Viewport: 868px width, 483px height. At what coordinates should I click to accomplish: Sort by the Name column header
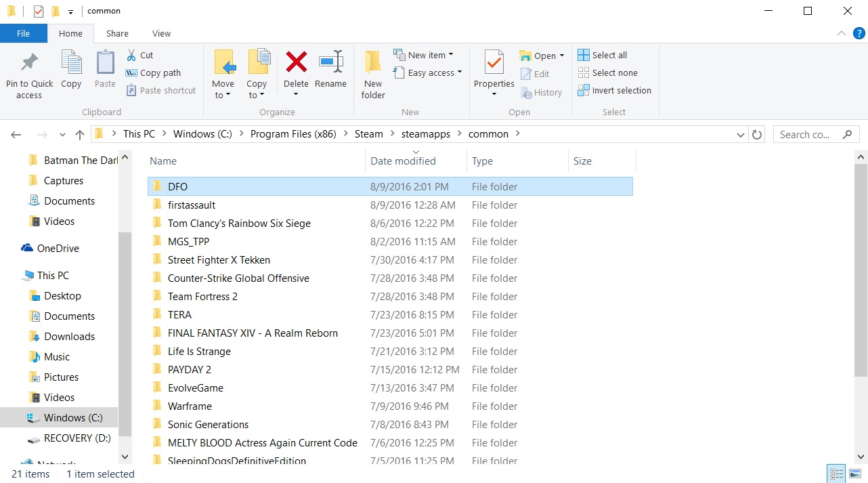256,161
